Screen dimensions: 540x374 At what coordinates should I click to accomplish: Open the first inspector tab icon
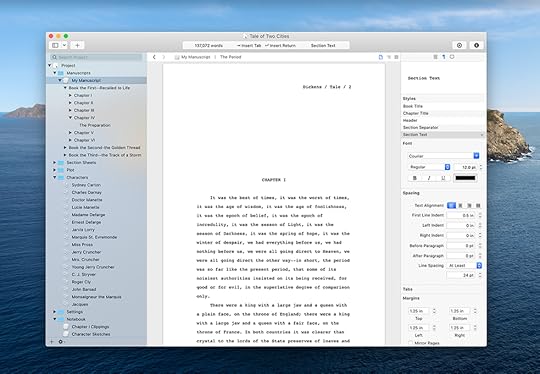coord(435,57)
